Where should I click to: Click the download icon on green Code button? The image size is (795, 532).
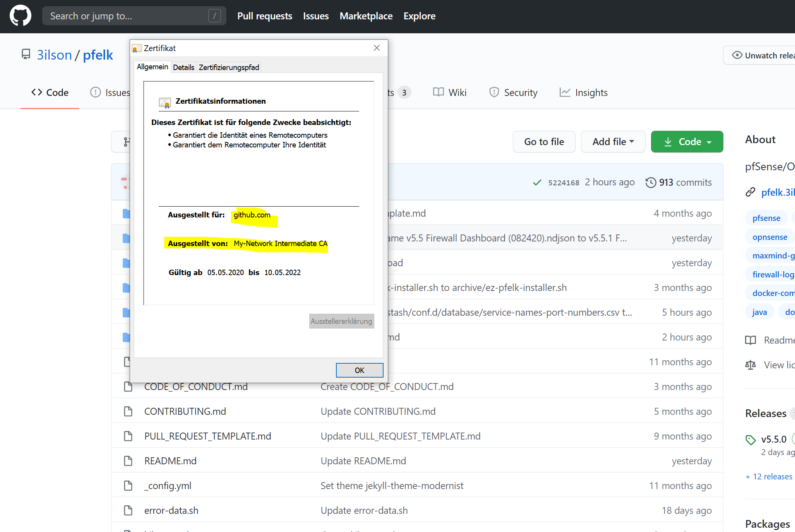coord(668,142)
